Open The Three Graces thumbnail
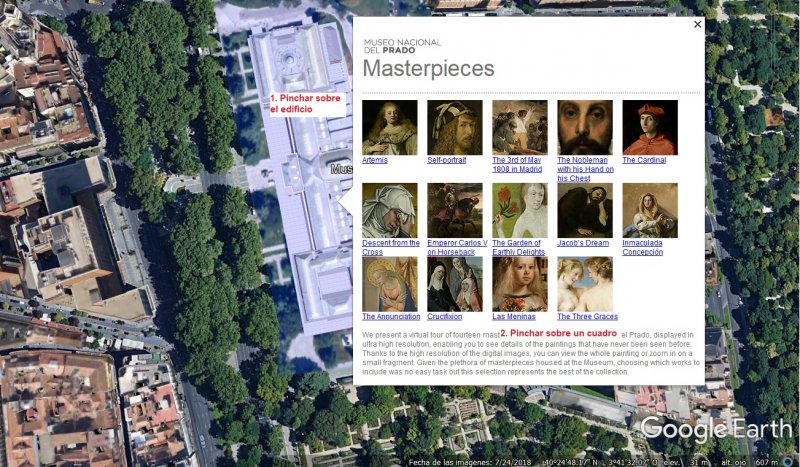Viewport: 800px width, 467px height. 585,284
